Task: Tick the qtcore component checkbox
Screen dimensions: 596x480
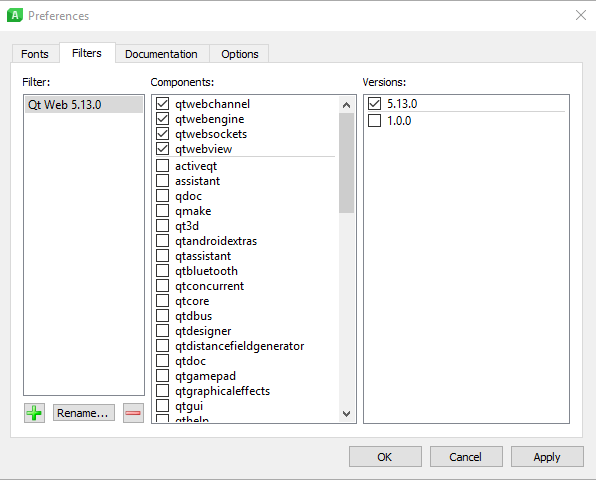Action: point(163,301)
